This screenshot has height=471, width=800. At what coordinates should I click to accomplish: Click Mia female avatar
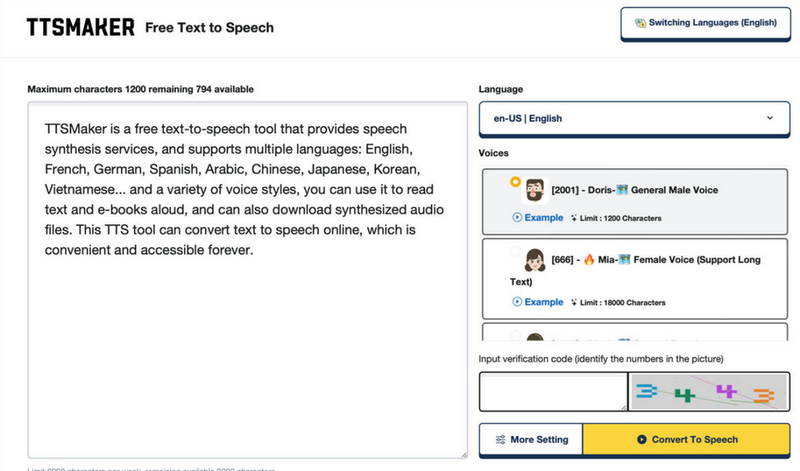coord(535,260)
